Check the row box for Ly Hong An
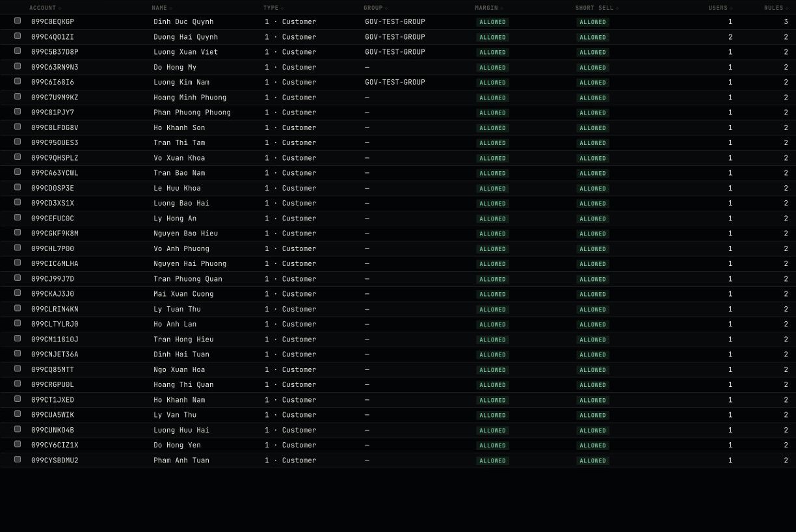This screenshot has width=796, height=532. tap(18, 218)
